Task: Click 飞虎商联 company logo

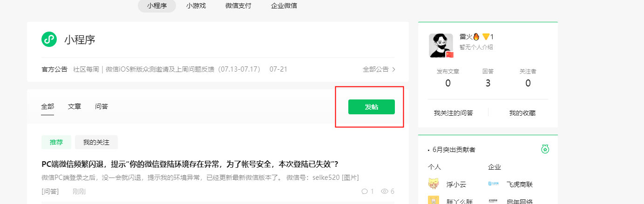Action: point(494,184)
